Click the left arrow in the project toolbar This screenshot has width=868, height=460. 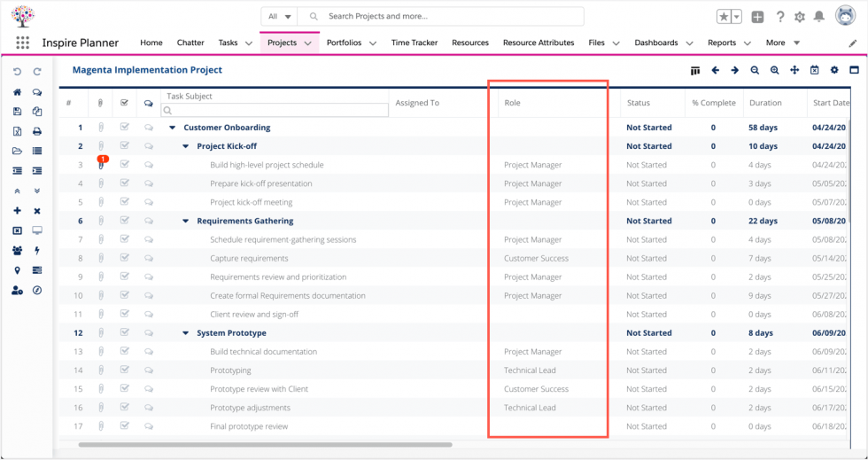click(x=716, y=70)
